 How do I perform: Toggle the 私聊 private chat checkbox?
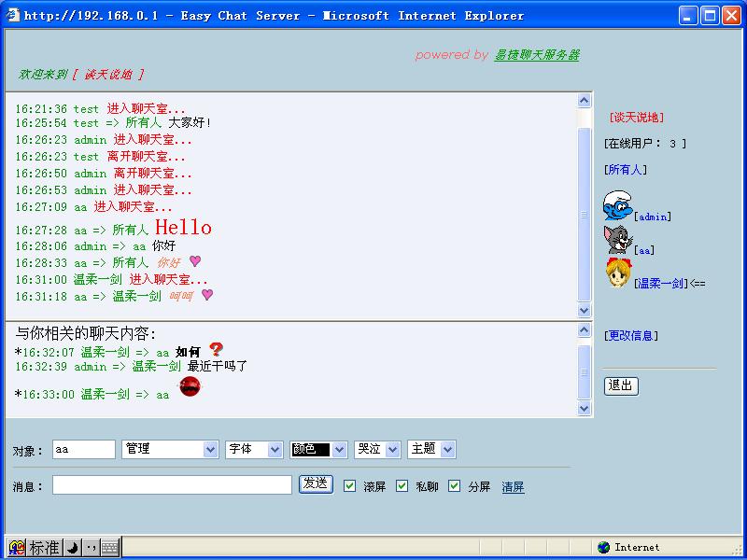(x=402, y=485)
